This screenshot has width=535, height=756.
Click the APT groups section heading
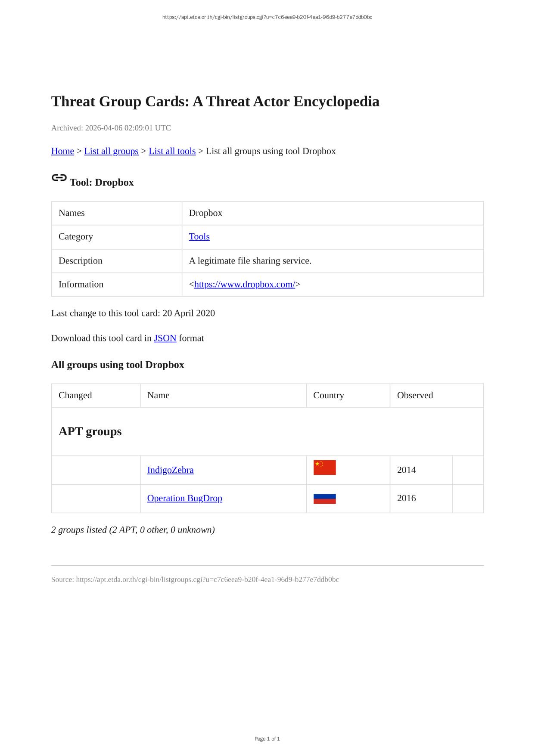pos(90,431)
